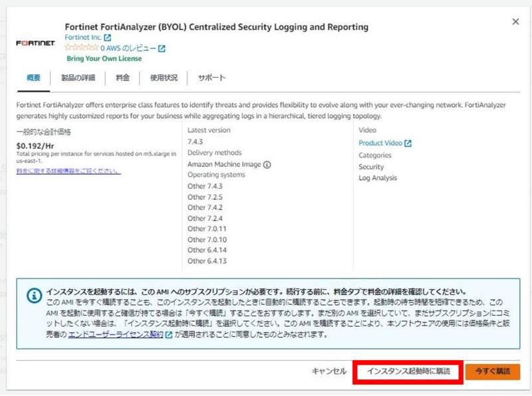The image size is (532, 396).
Task: Open the Product Video link
Action: 380,143
